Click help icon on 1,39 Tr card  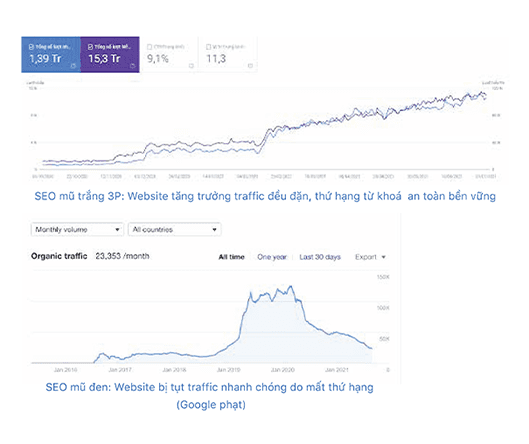(x=73, y=66)
